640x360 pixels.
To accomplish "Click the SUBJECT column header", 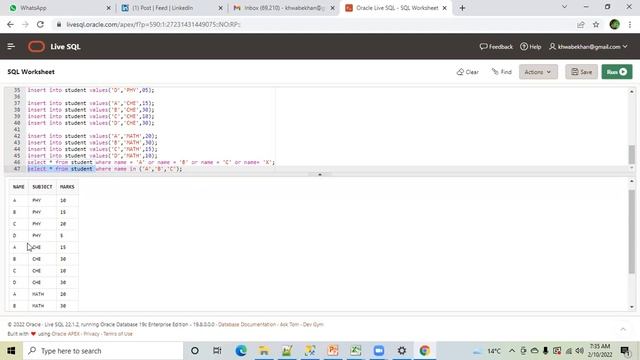I will pyautogui.click(x=42, y=187).
